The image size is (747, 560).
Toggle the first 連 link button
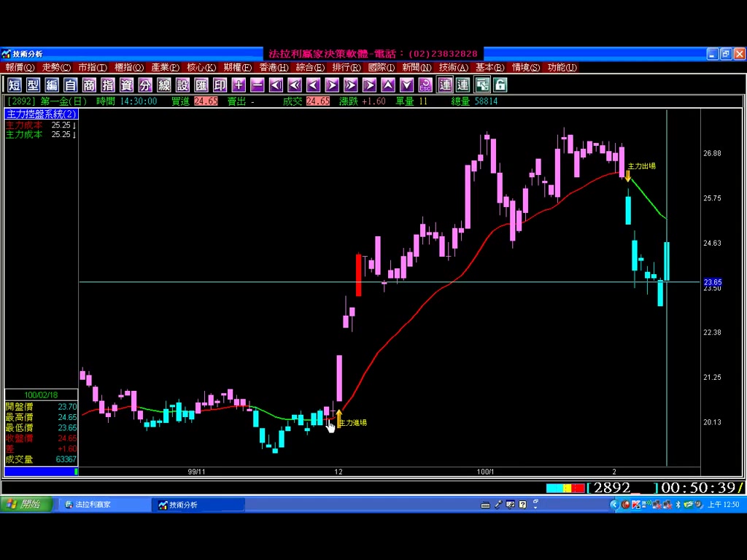pyautogui.click(x=444, y=85)
